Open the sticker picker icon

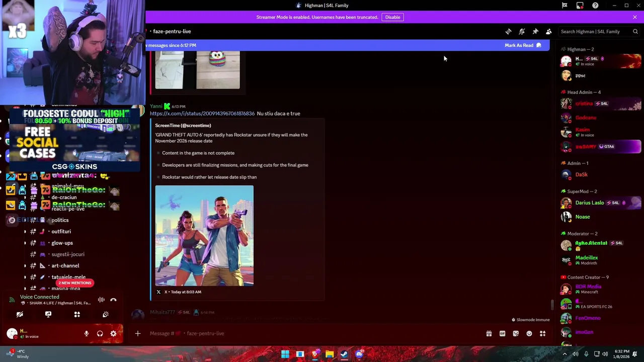tap(516, 333)
